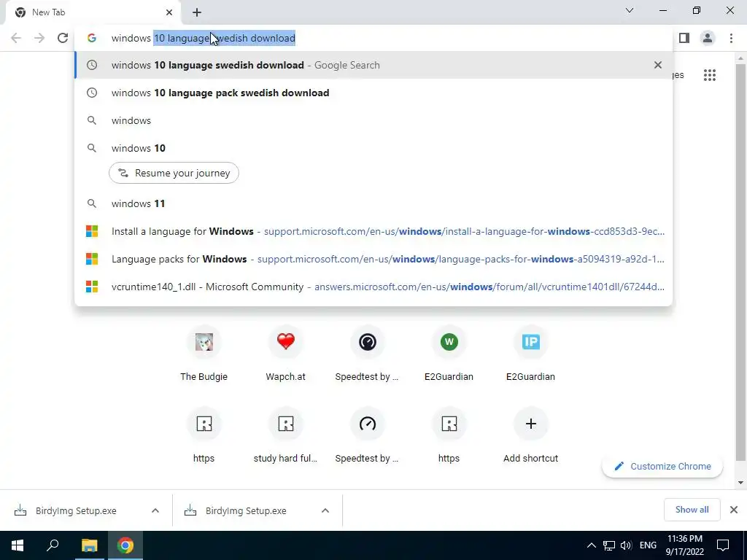
Task: Remove the highlighted swedish download suggestion
Action: coord(658,65)
